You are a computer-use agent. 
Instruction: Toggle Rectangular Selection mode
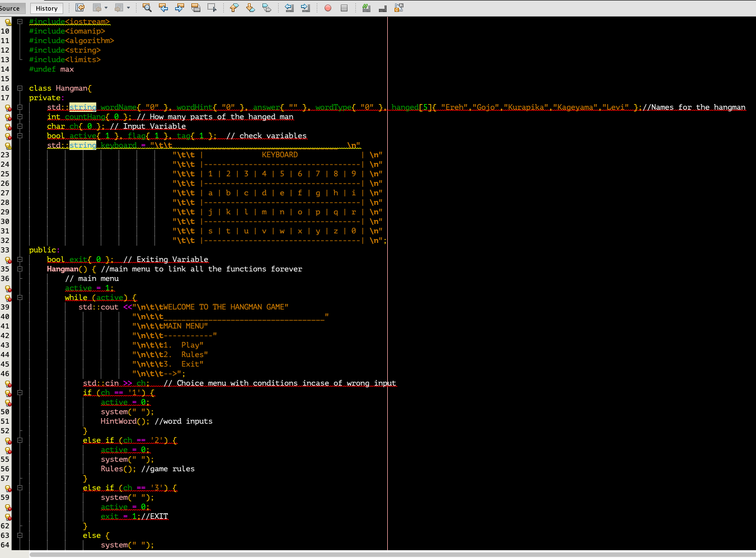click(212, 8)
